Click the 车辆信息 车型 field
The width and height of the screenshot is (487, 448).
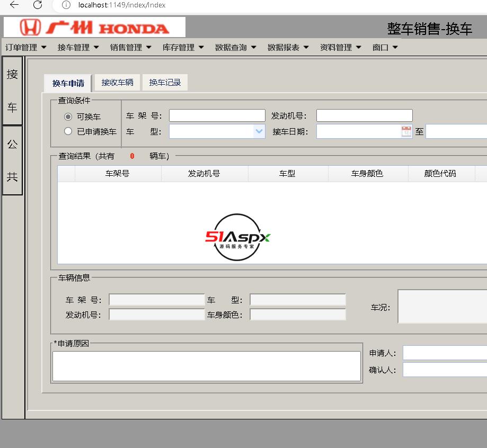[x=298, y=300]
